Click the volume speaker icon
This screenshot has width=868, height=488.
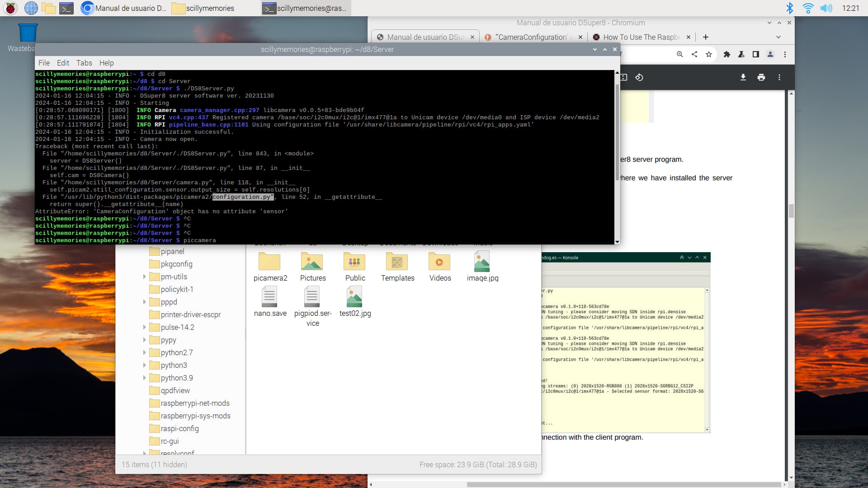826,8
